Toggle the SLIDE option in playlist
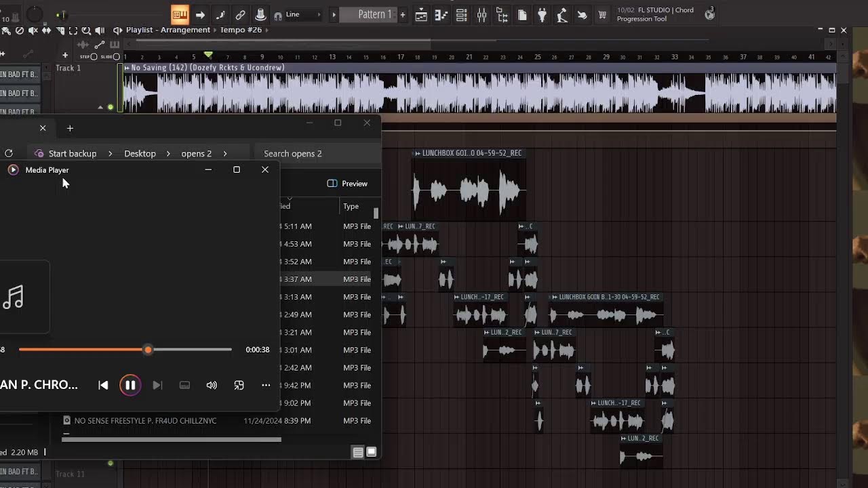This screenshot has width=868, height=488. tap(111, 57)
